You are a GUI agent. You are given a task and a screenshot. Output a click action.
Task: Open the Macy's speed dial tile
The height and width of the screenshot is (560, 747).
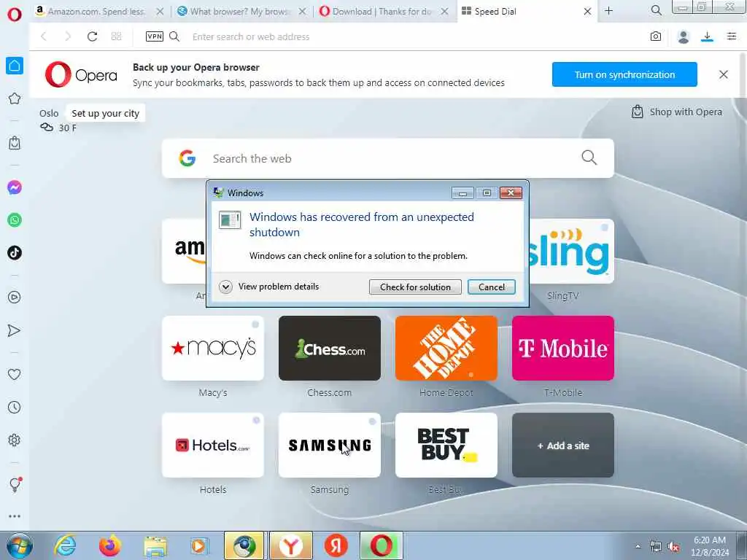tap(213, 348)
